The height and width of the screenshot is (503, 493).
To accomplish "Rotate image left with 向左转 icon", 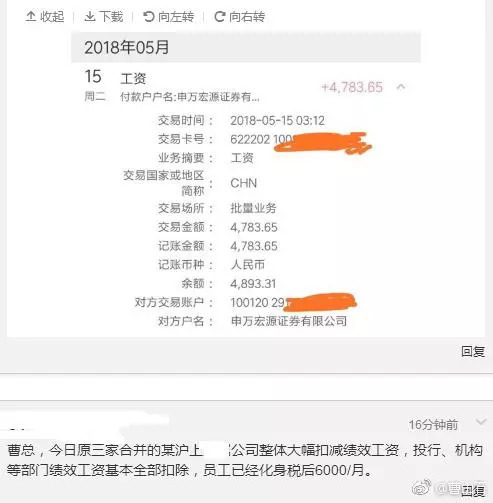I will coord(148,16).
